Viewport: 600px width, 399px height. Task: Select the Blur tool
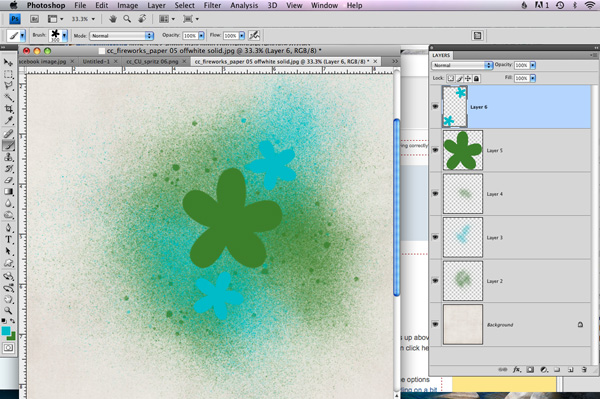8,204
